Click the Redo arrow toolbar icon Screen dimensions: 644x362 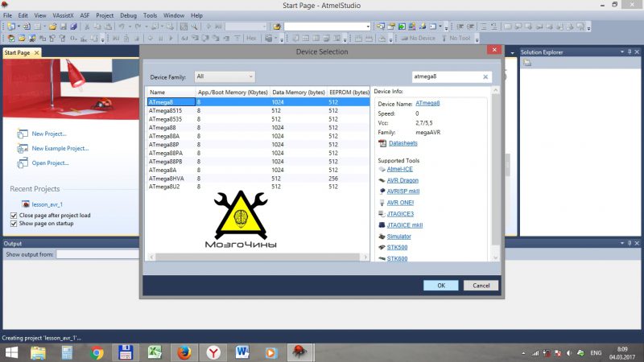point(138,27)
